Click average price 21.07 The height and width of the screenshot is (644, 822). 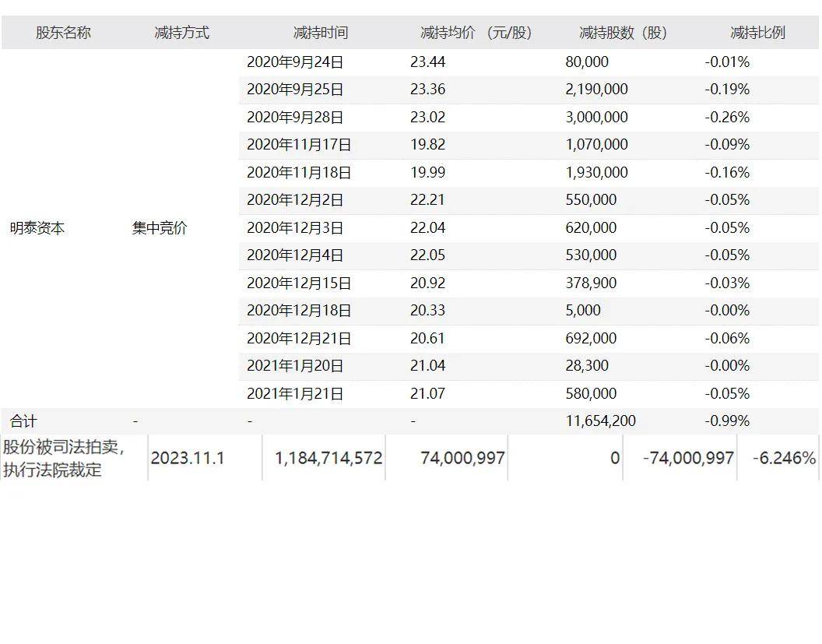428,393
